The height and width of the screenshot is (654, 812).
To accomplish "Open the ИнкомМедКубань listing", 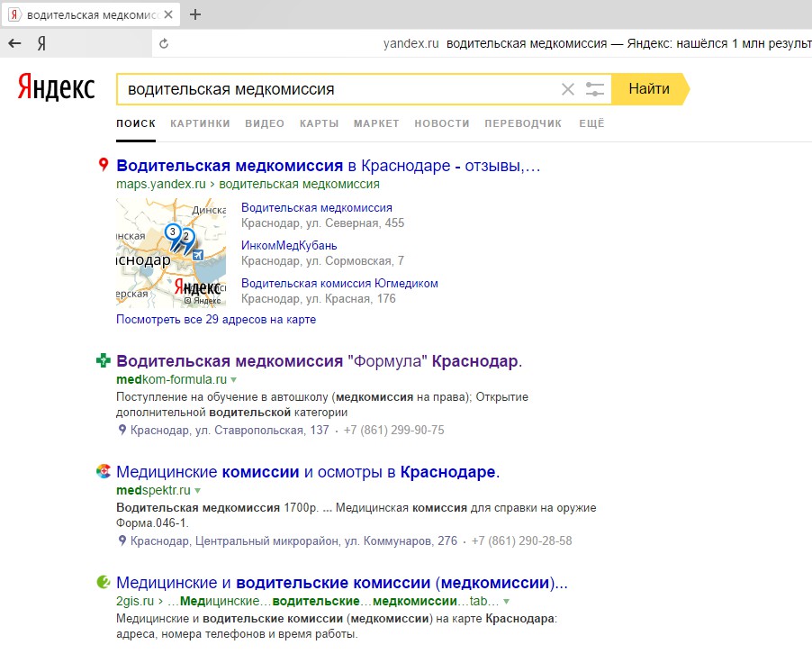I will tap(289, 245).
